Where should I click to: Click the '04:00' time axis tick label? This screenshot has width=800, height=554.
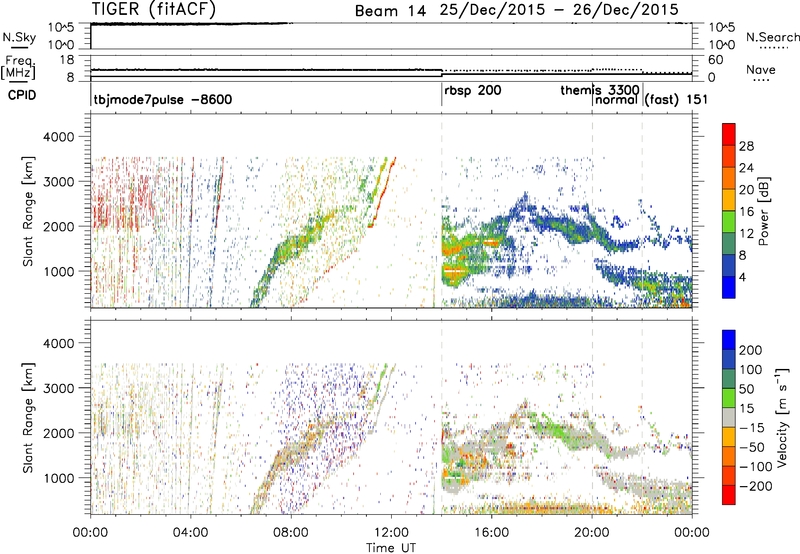click(190, 533)
